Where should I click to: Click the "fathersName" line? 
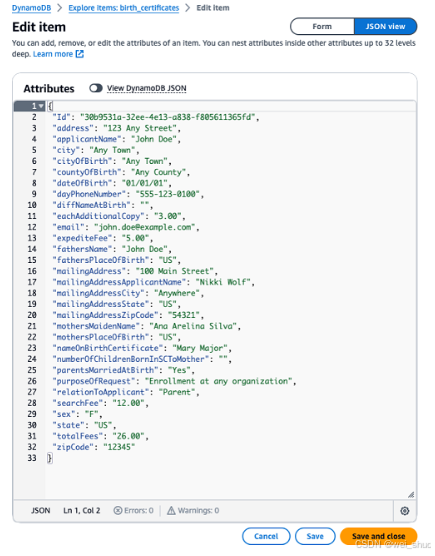pyautogui.click(x=112, y=249)
